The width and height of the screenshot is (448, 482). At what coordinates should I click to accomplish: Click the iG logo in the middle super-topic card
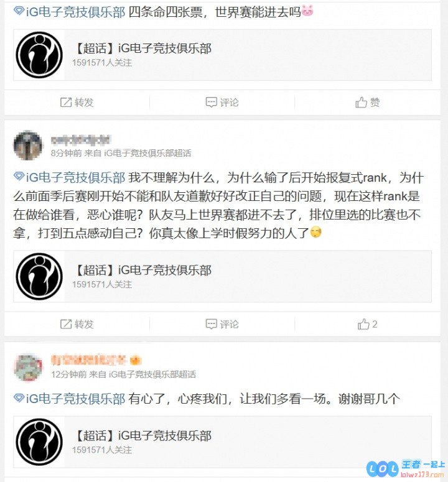pos(39,277)
